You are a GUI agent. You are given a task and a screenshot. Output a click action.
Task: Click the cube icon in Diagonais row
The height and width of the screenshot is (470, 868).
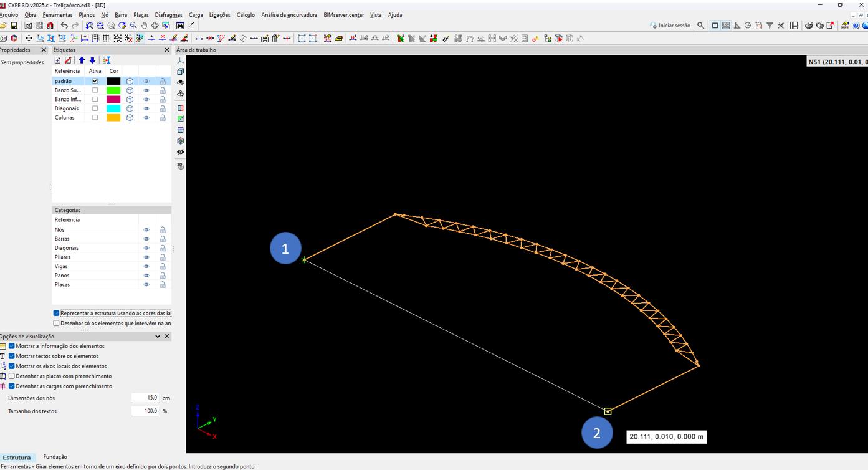tap(130, 108)
